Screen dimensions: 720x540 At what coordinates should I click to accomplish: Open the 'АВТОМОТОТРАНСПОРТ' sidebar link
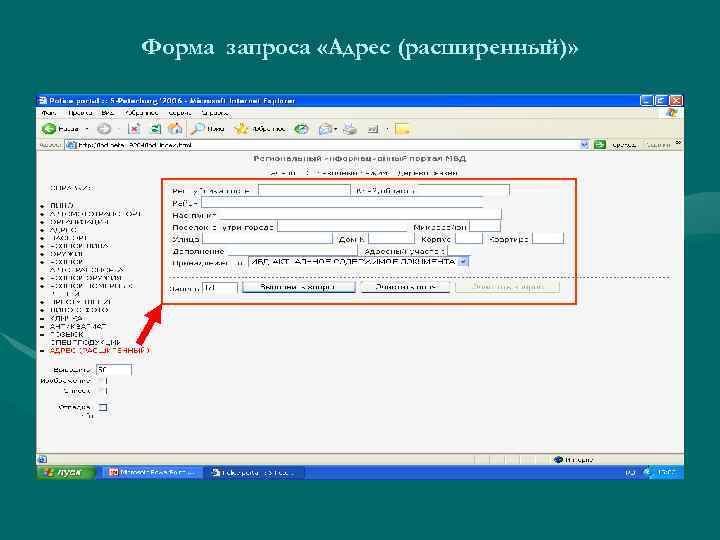point(96,214)
